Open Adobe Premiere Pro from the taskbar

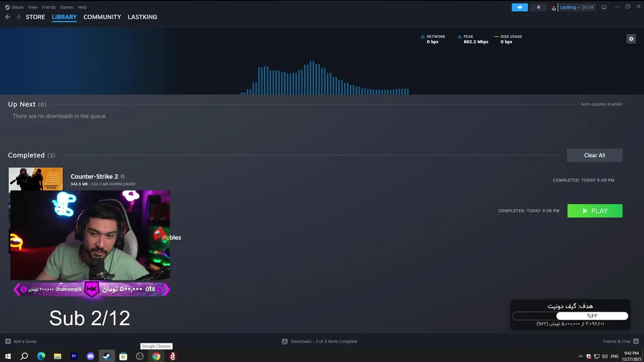pyautogui.click(x=74, y=356)
